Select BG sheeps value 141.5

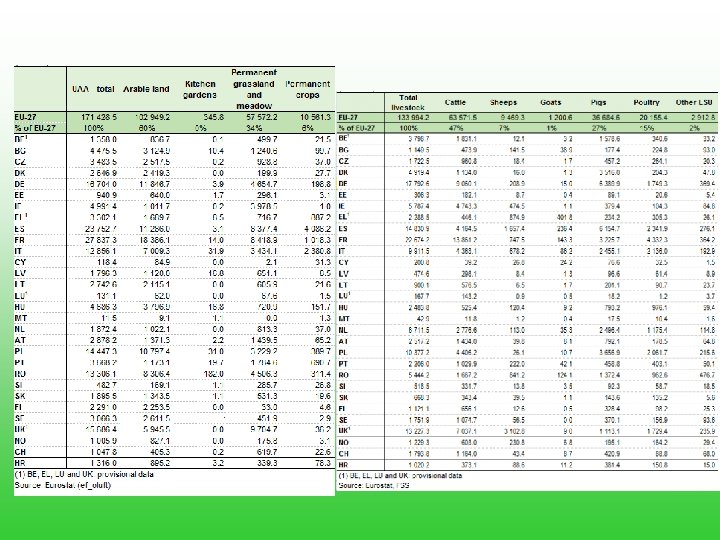[x=517, y=150]
